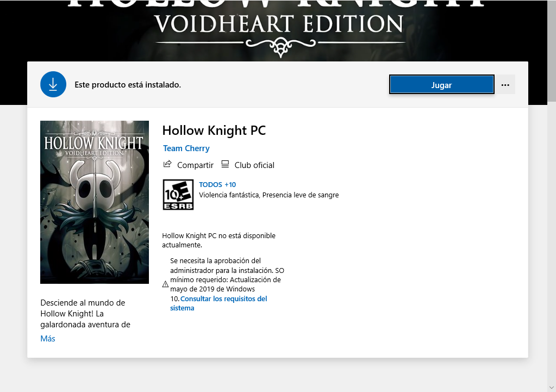Click the Jugar button
The width and height of the screenshot is (556, 392).
(x=441, y=85)
